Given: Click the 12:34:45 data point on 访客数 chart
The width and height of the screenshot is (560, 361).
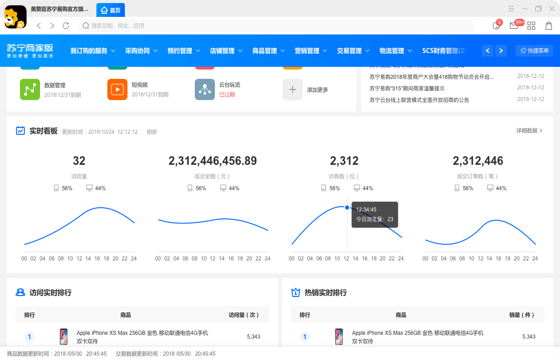Looking at the screenshot, I should 347,207.
